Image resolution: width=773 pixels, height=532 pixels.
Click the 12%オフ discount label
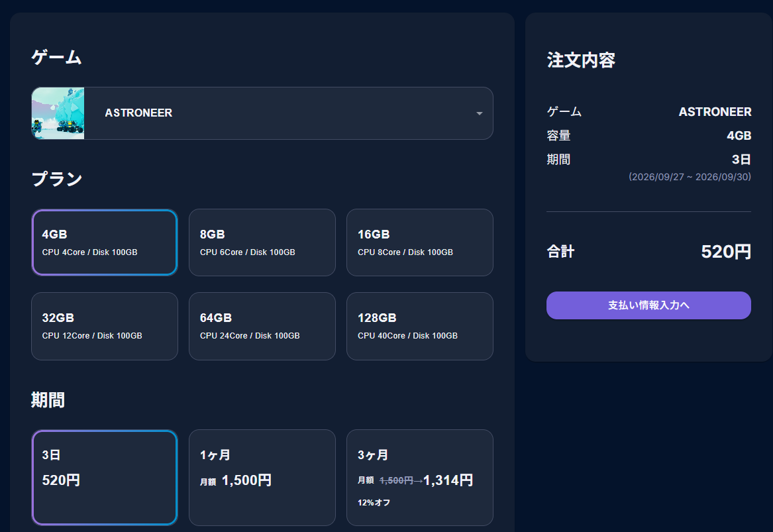pyautogui.click(x=374, y=503)
